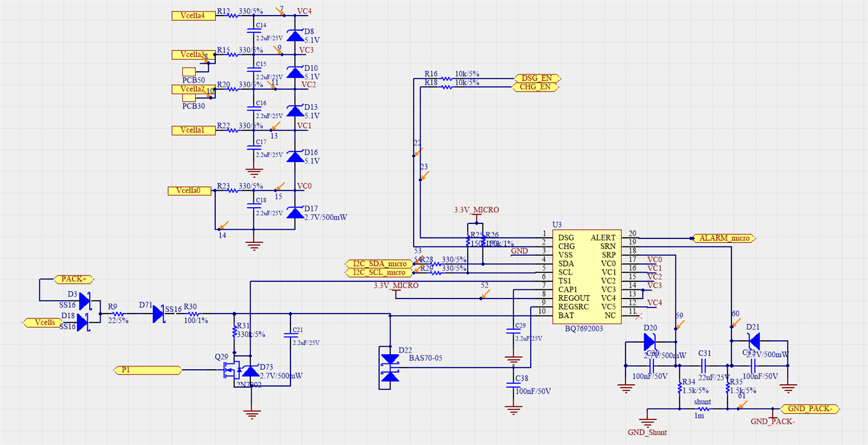868x445 pixels.
Task: Select resistor R16 symbol
Action: [446, 78]
